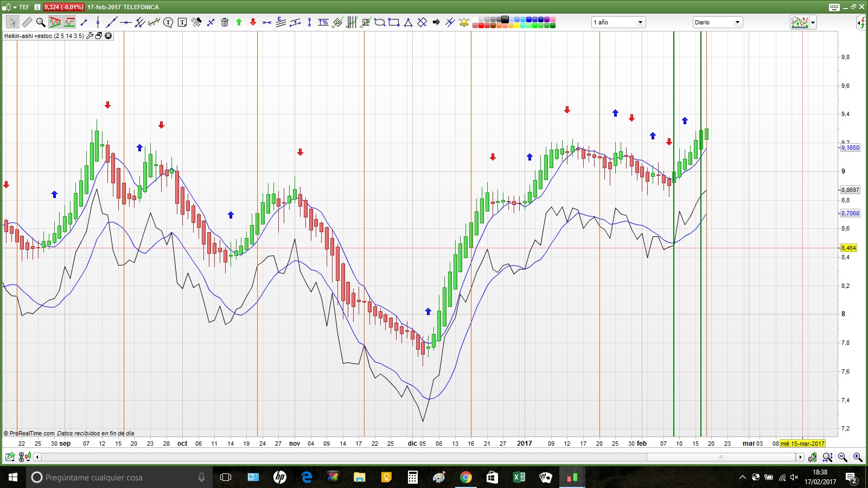The image size is (868, 488).
Task: Toggle the red triangle pattern drawing tool
Action: pos(55,22)
